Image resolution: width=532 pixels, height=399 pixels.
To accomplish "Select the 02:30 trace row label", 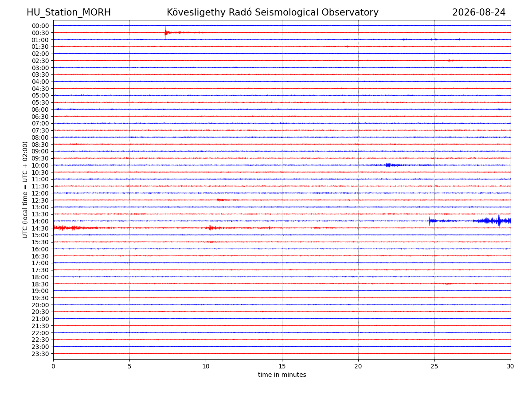I will (40, 61).
